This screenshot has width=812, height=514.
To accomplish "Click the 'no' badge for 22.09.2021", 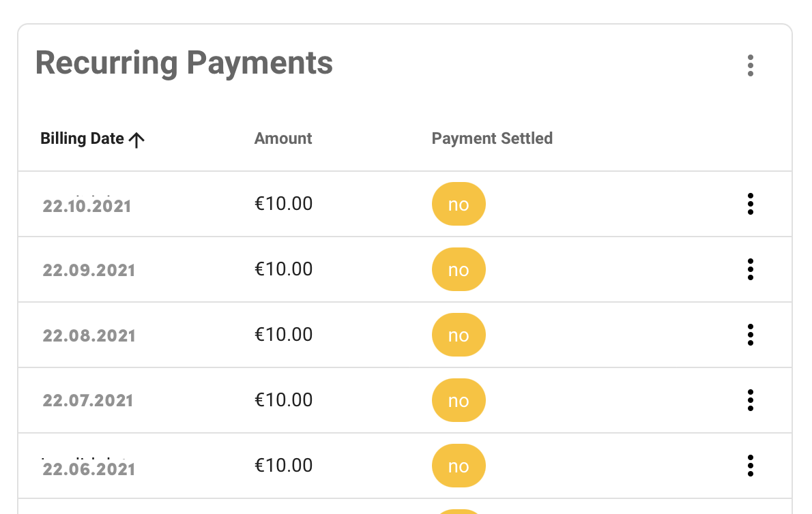I will 459,269.
